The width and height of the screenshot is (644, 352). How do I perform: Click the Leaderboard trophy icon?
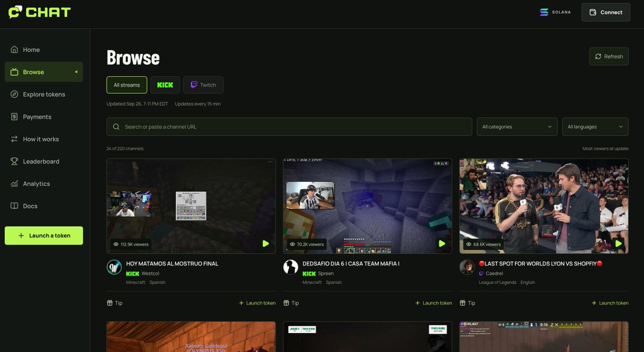pyautogui.click(x=14, y=161)
